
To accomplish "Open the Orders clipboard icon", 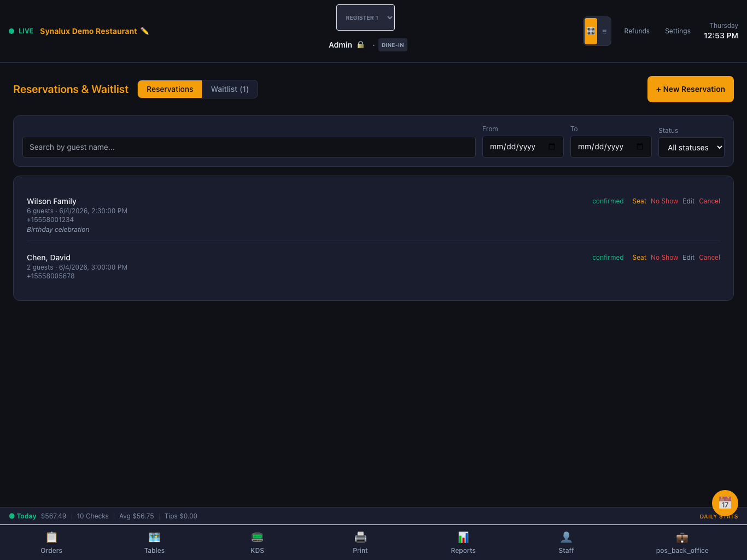I will click(51, 537).
